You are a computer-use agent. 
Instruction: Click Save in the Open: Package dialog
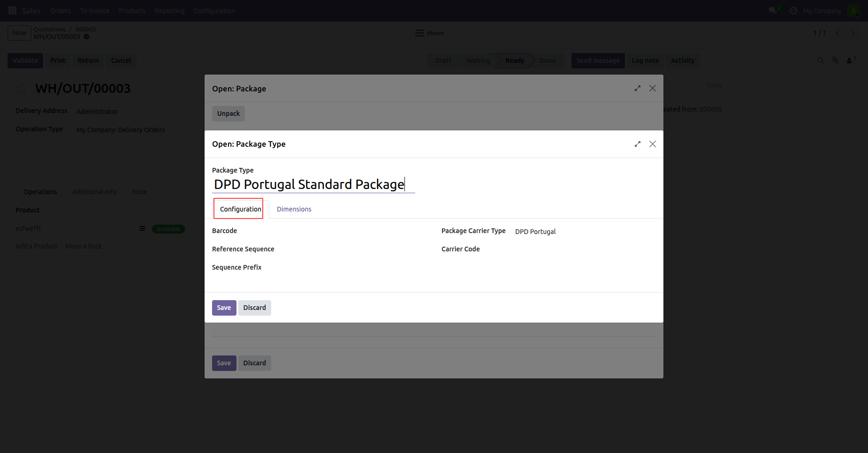point(224,363)
